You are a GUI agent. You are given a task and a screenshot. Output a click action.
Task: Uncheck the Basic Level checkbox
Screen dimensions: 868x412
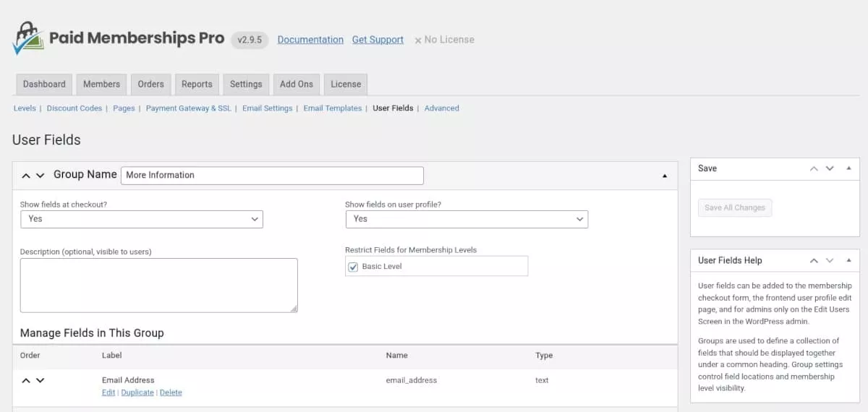click(353, 267)
